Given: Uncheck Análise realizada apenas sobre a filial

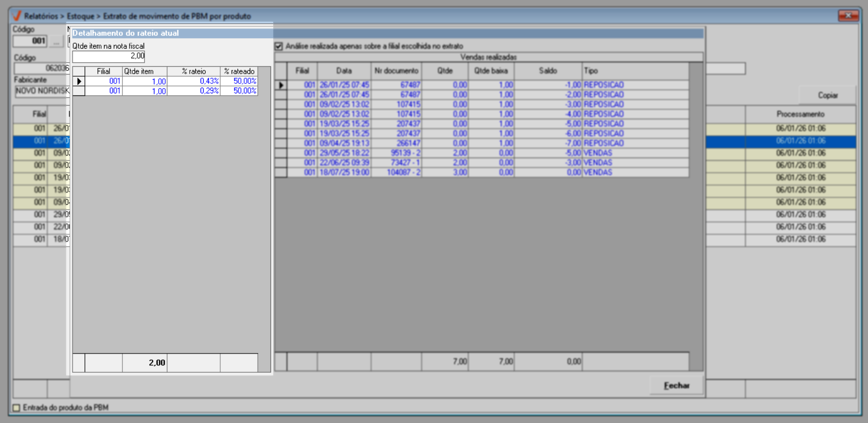Looking at the screenshot, I should [279, 46].
